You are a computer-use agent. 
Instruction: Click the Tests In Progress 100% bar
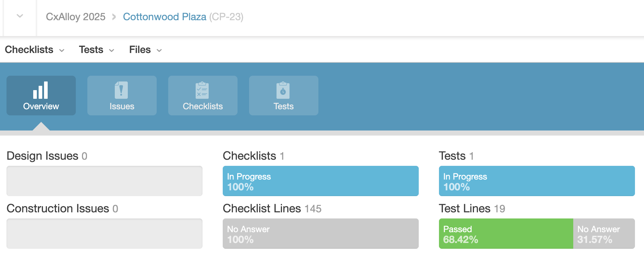coord(537,181)
